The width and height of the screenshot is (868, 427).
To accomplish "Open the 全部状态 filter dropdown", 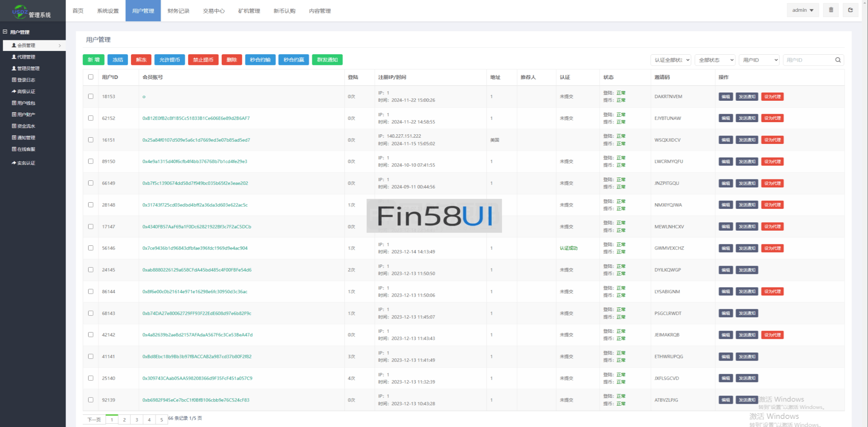I will tap(715, 60).
